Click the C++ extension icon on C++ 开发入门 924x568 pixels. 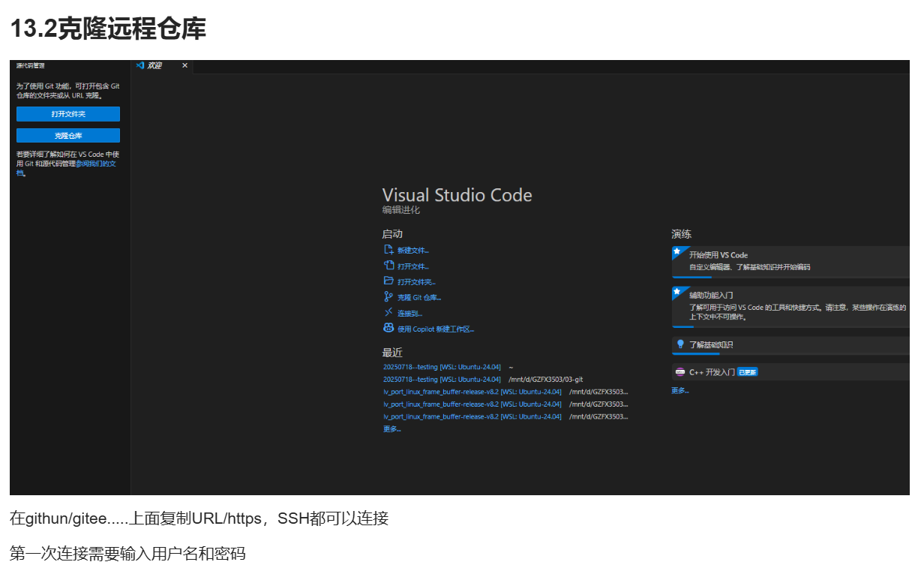680,371
